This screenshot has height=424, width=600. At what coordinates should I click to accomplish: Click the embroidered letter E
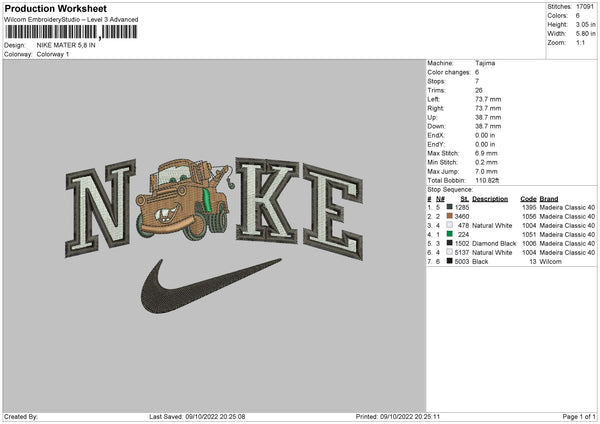coord(333,212)
